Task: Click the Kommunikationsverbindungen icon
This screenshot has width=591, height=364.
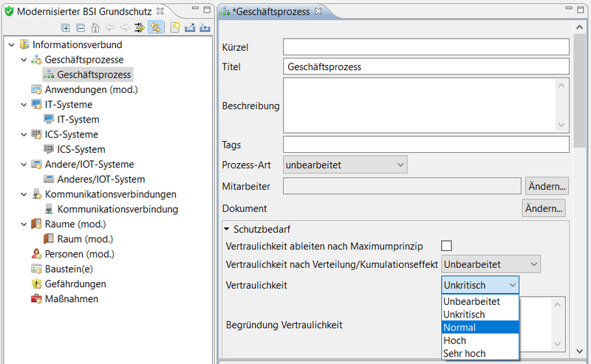Action: point(36,194)
